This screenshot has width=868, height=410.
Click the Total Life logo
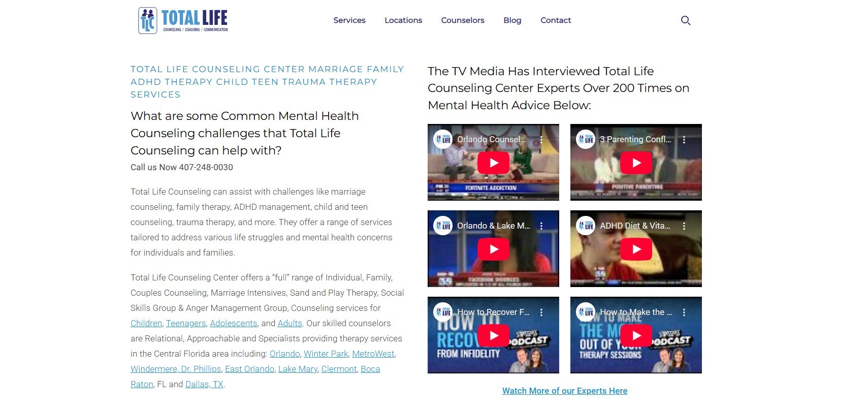click(183, 20)
